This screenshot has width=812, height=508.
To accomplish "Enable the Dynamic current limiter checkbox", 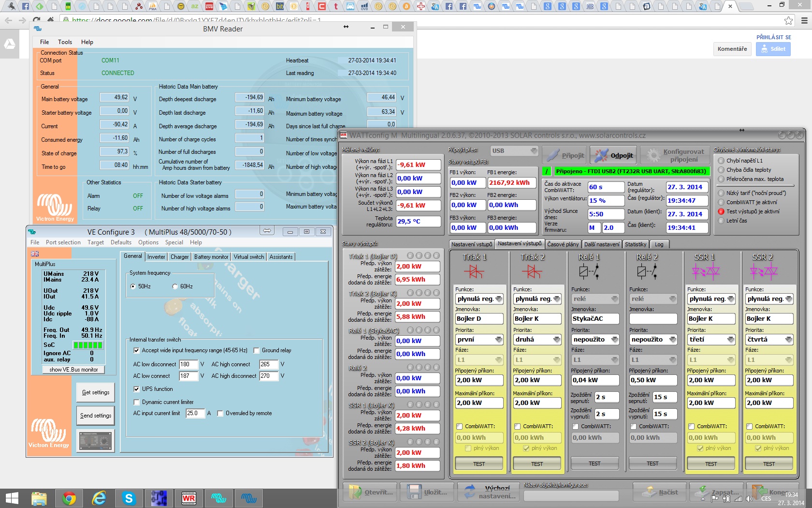I will (x=136, y=402).
